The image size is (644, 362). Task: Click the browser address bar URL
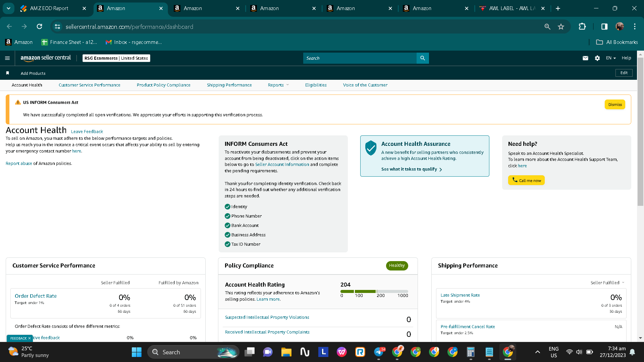tap(129, 27)
